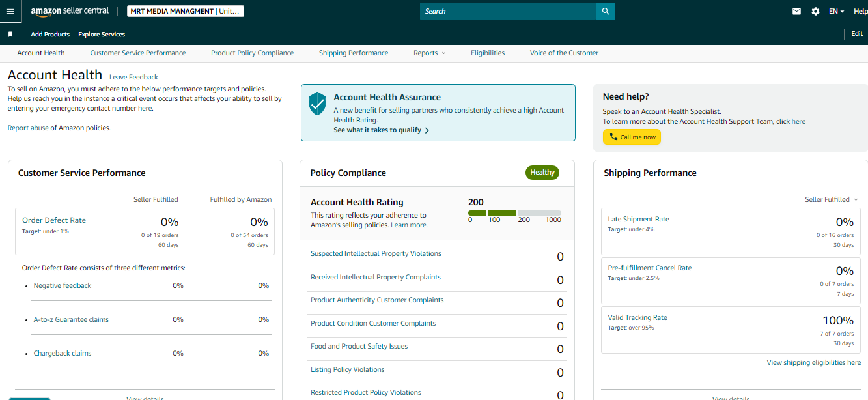Click the Fulfilled by Amazon column header
The width and height of the screenshot is (868, 400).
pyautogui.click(x=241, y=199)
